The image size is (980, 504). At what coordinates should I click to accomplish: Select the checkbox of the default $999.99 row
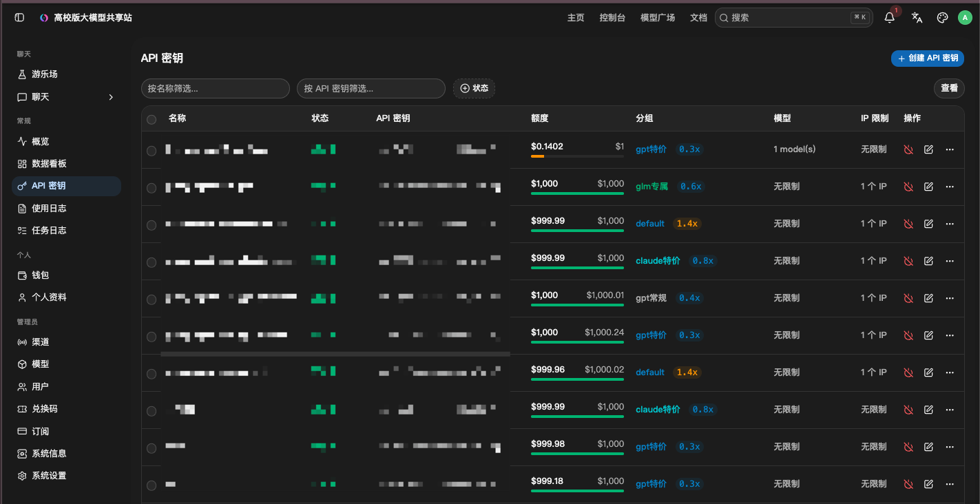point(152,225)
